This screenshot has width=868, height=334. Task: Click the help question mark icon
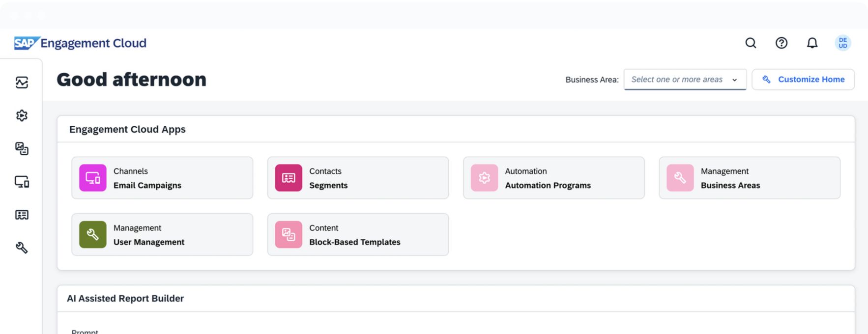pyautogui.click(x=781, y=43)
